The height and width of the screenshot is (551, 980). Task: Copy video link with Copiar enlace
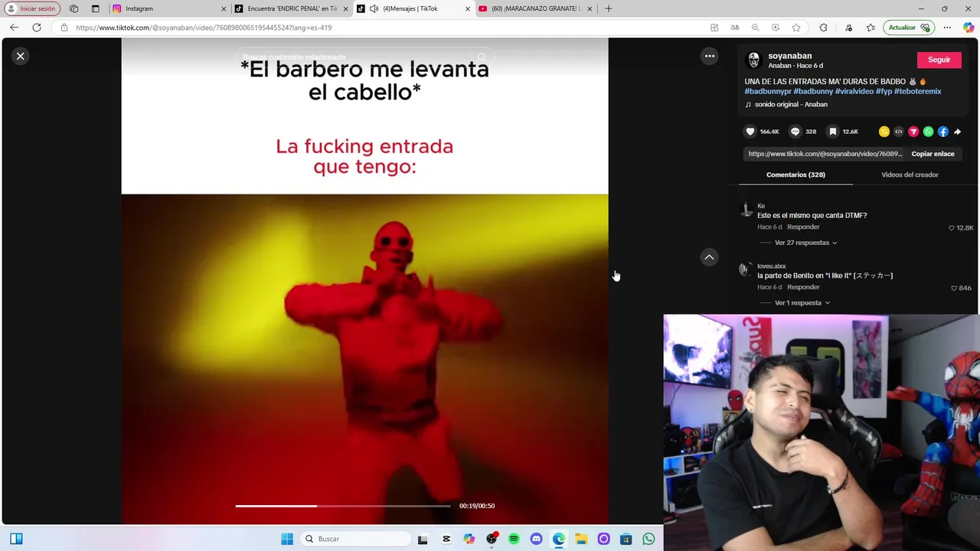[933, 154]
